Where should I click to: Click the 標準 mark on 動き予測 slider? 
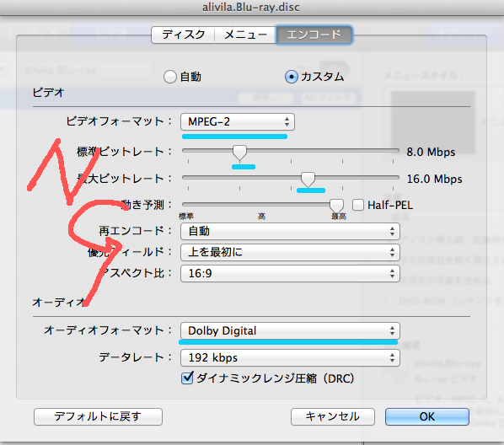(x=186, y=216)
